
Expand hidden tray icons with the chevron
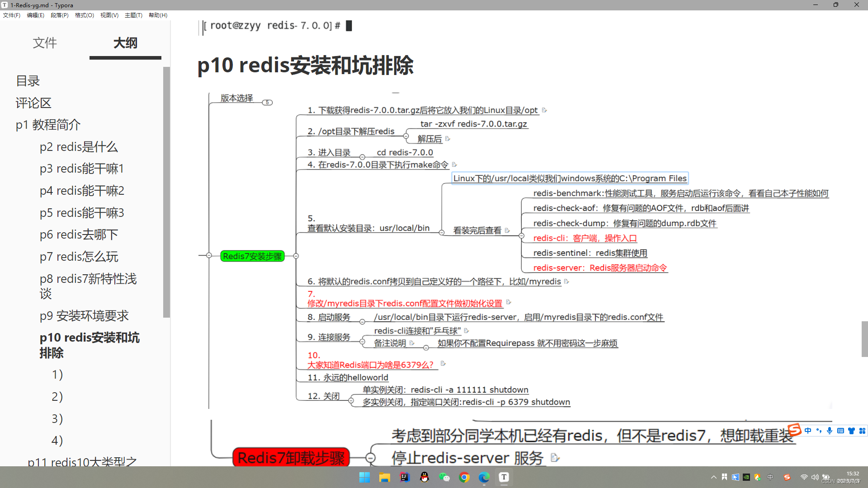click(x=713, y=477)
